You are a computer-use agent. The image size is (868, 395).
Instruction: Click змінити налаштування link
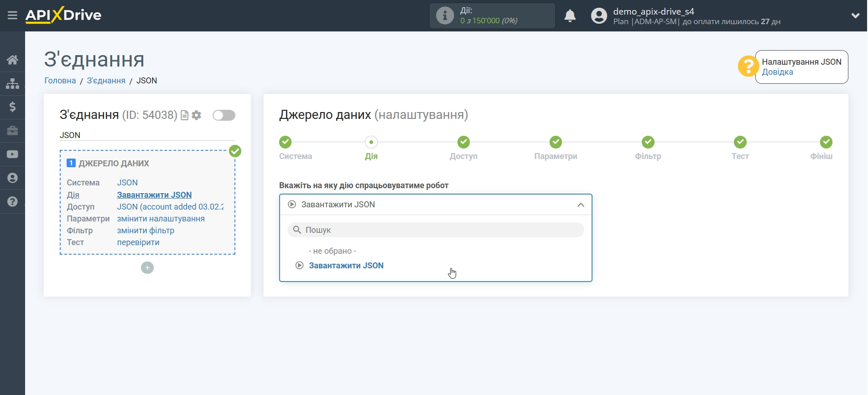point(161,219)
